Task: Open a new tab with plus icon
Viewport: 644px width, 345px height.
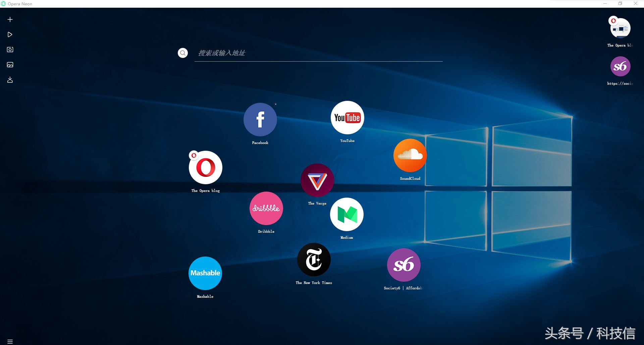Action: pos(10,19)
